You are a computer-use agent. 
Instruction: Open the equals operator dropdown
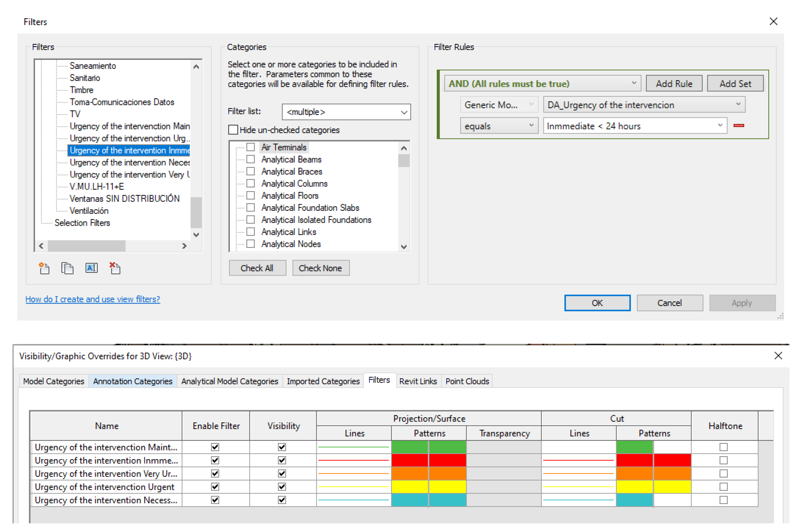point(498,126)
